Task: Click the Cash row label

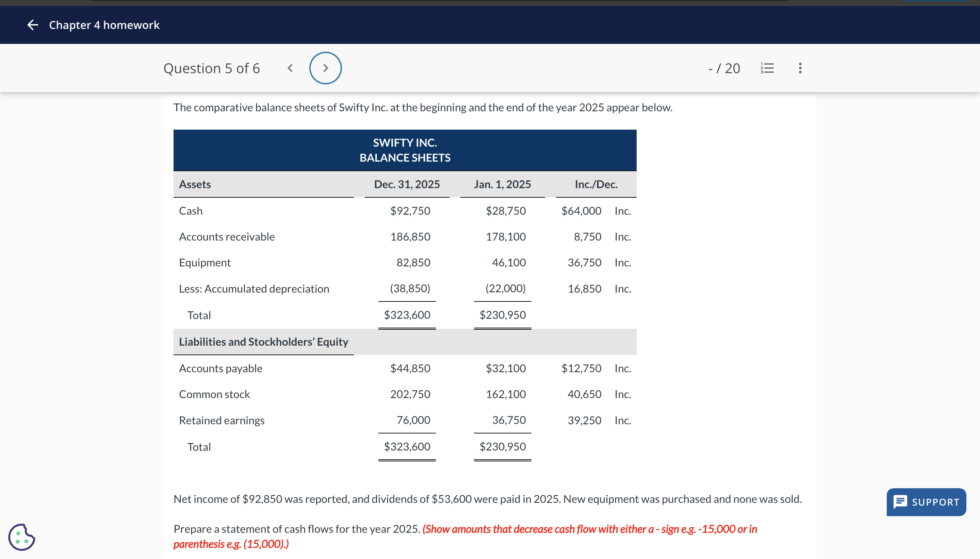Action: (191, 211)
